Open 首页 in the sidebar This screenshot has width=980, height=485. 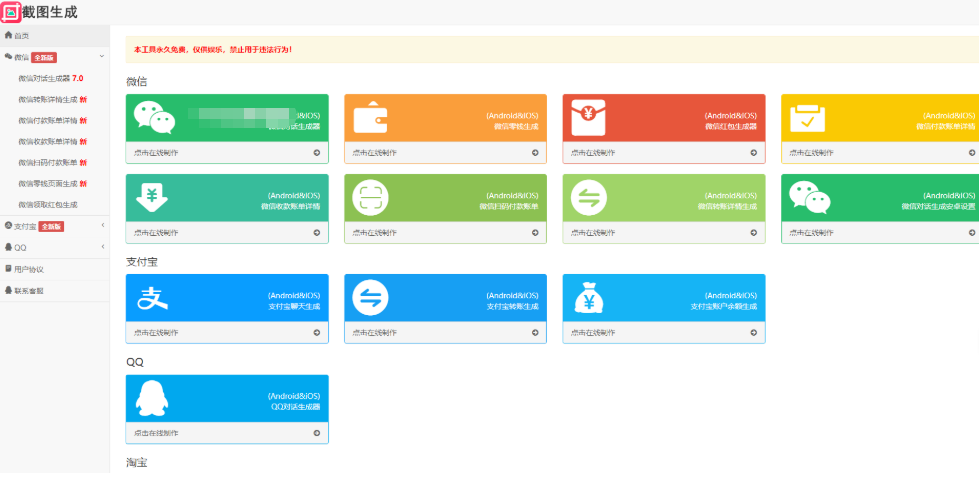point(18,36)
